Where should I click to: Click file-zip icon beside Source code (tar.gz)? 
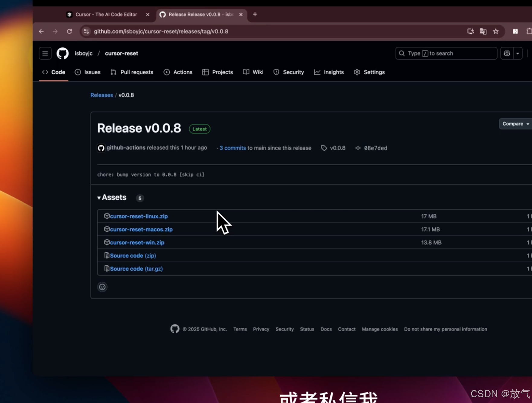[x=107, y=268]
